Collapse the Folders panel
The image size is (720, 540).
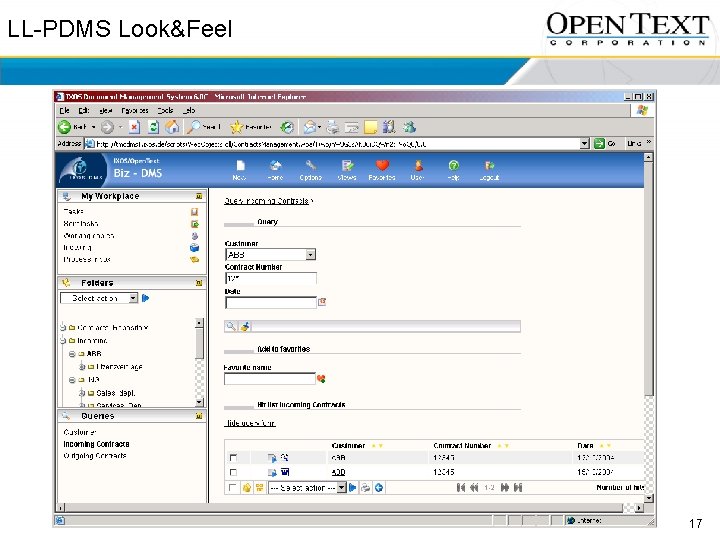(199, 283)
